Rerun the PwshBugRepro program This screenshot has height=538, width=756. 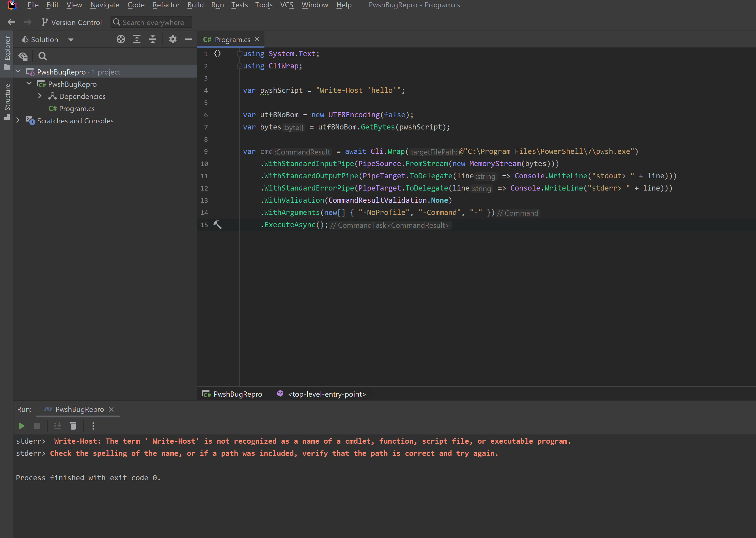point(22,426)
